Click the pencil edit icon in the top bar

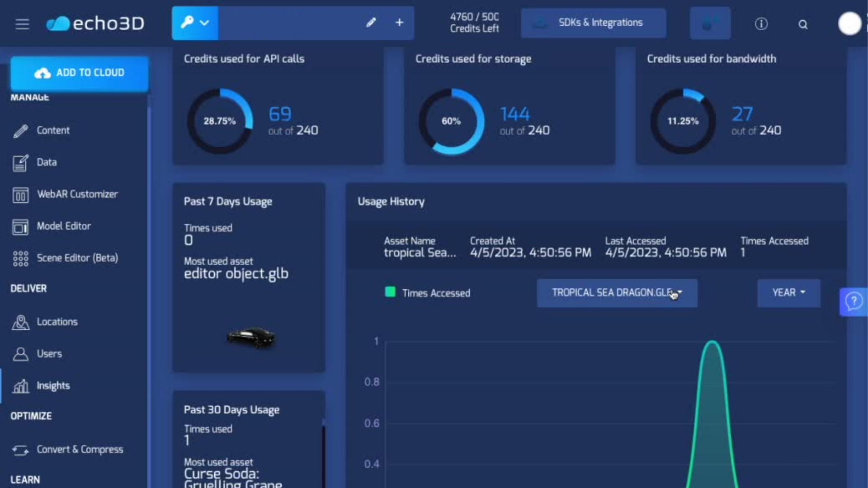[x=372, y=23]
